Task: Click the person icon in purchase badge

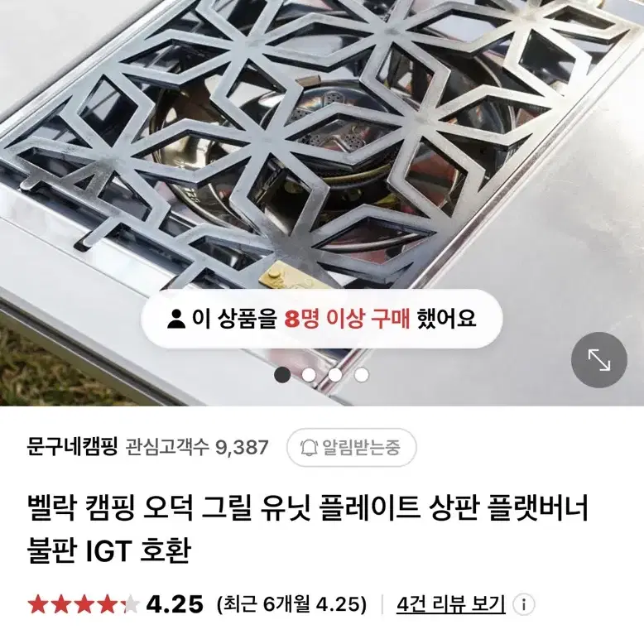Action: (x=176, y=319)
